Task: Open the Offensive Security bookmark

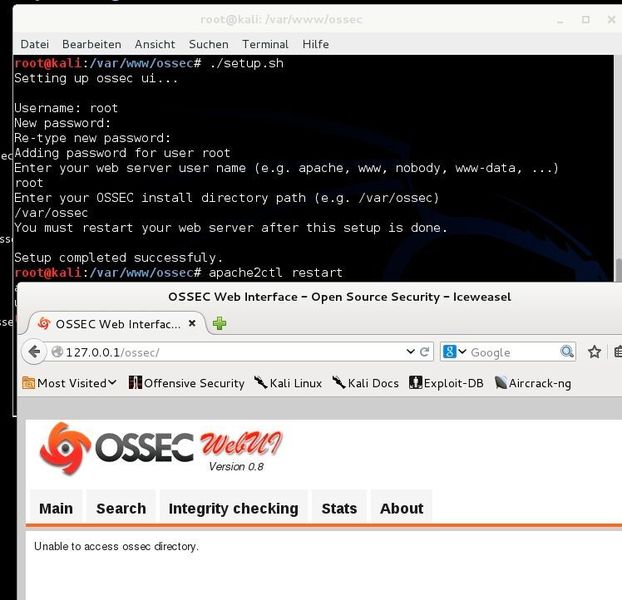Action: 186,383
